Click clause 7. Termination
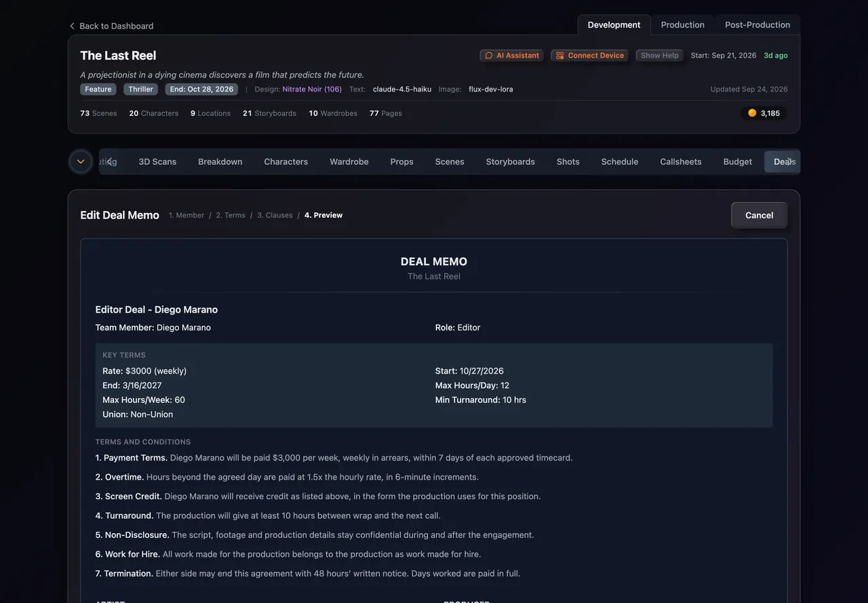This screenshot has width=868, height=603. tap(308, 574)
